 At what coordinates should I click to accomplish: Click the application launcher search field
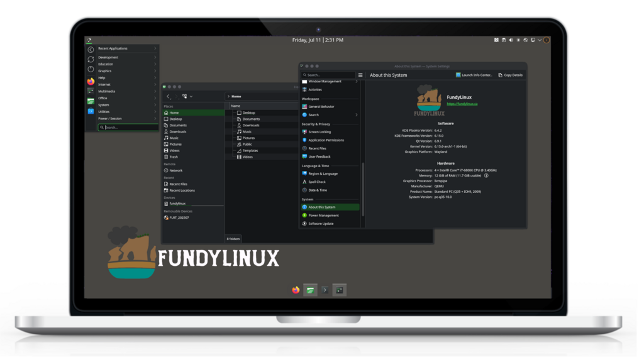130,128
